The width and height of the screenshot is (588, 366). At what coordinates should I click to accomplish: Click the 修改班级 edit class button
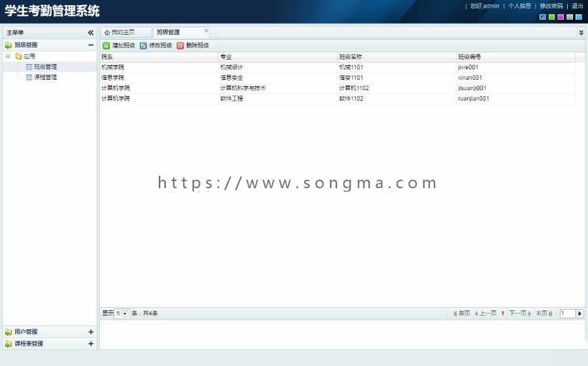tap(155, 45)
